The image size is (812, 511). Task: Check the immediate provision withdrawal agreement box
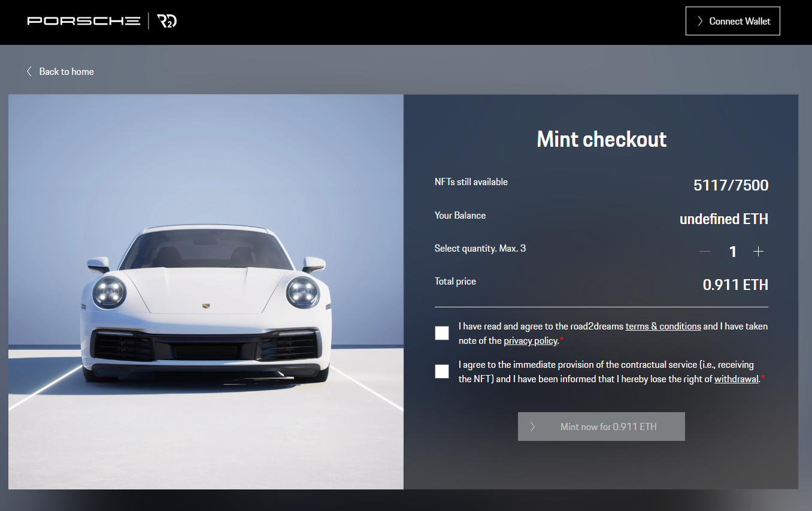click(x=442, y=371)
